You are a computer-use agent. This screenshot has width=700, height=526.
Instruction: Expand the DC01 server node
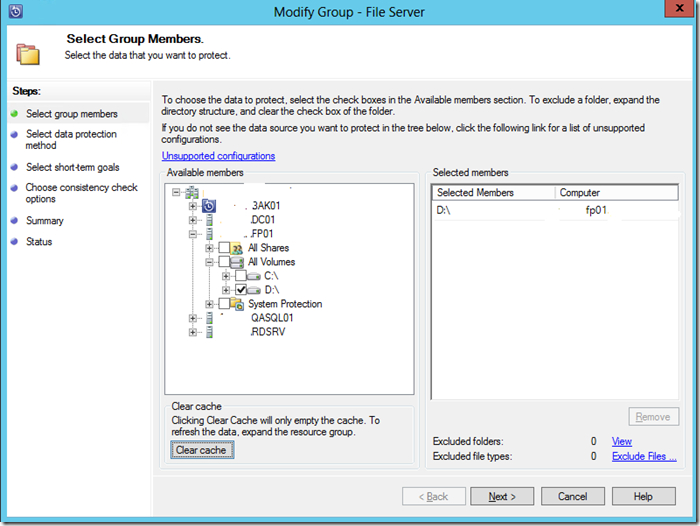click(x=193, y=220)
